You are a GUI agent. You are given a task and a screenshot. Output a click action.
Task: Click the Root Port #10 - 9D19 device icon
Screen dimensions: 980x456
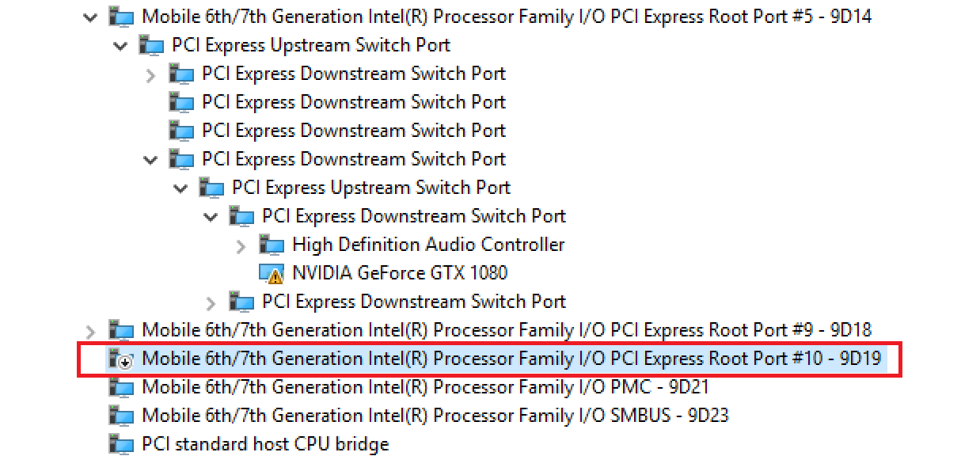[x=121, y=359]
